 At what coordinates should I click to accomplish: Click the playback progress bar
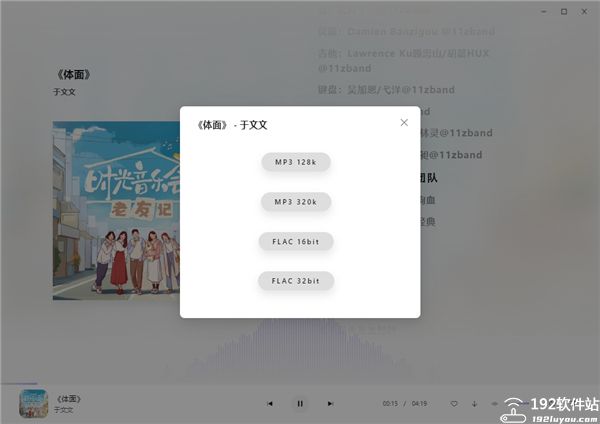pos(300,383)
